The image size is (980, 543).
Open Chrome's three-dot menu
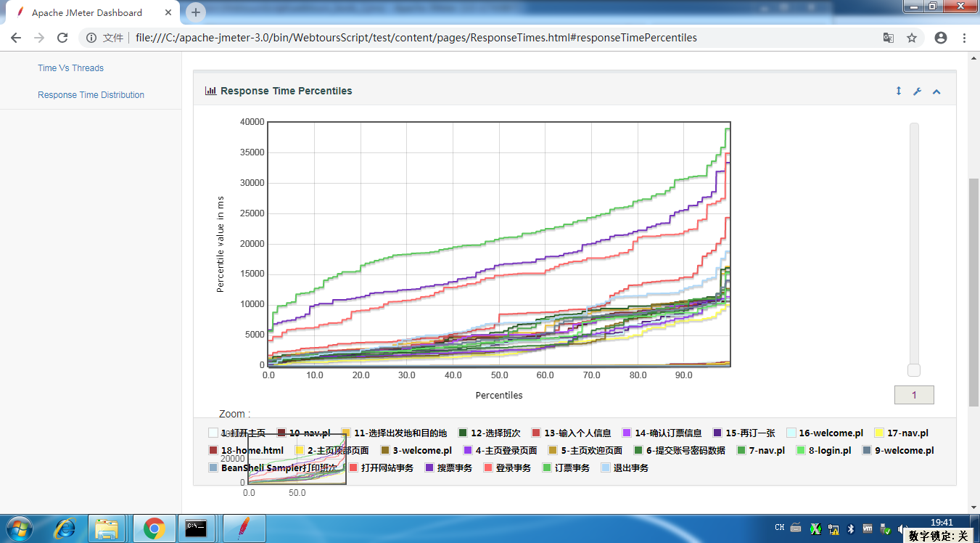[965, 38]
